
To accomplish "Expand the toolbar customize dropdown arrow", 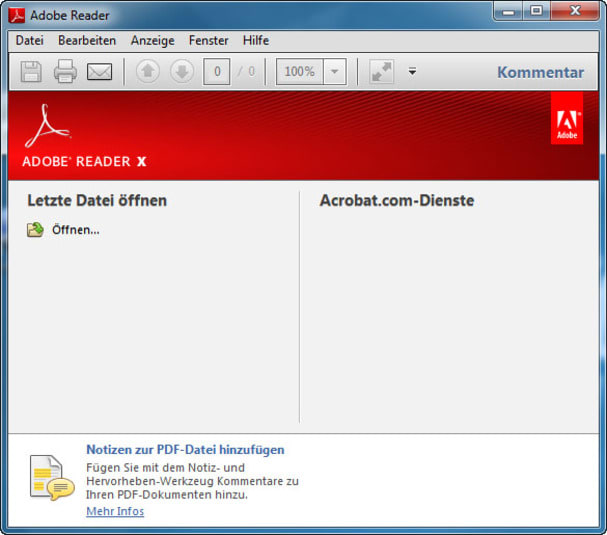I will click(412, 71).
